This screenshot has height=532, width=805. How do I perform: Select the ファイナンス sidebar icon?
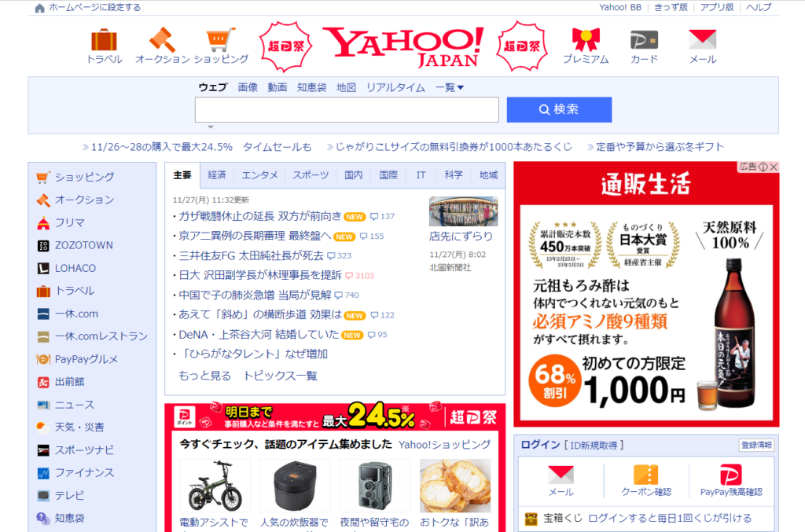[x=43, y=473]
